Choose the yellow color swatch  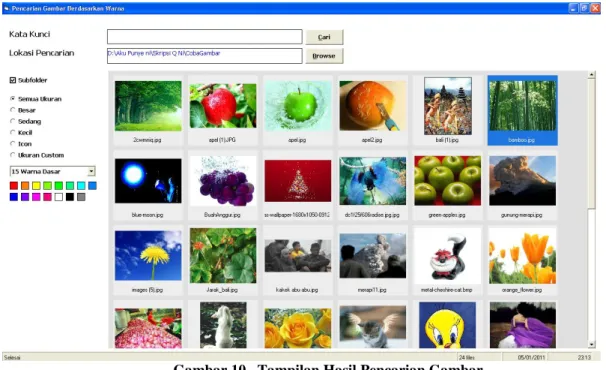36,186
